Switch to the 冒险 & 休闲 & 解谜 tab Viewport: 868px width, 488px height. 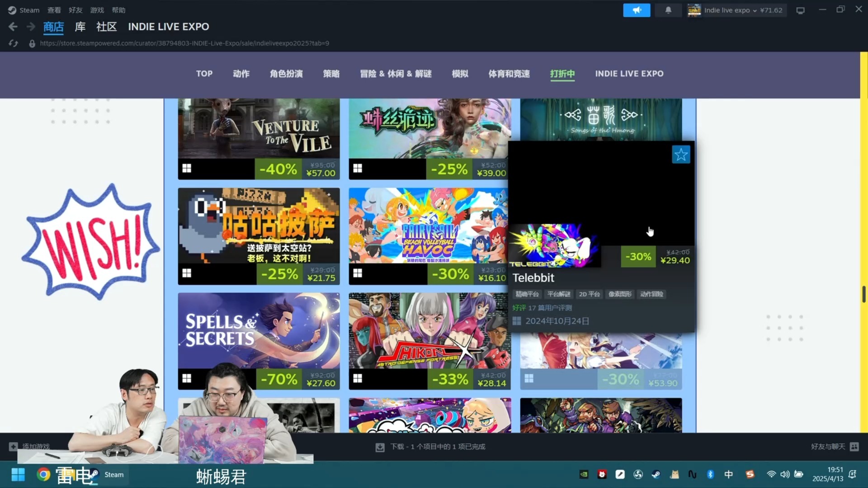click(396, 74)
